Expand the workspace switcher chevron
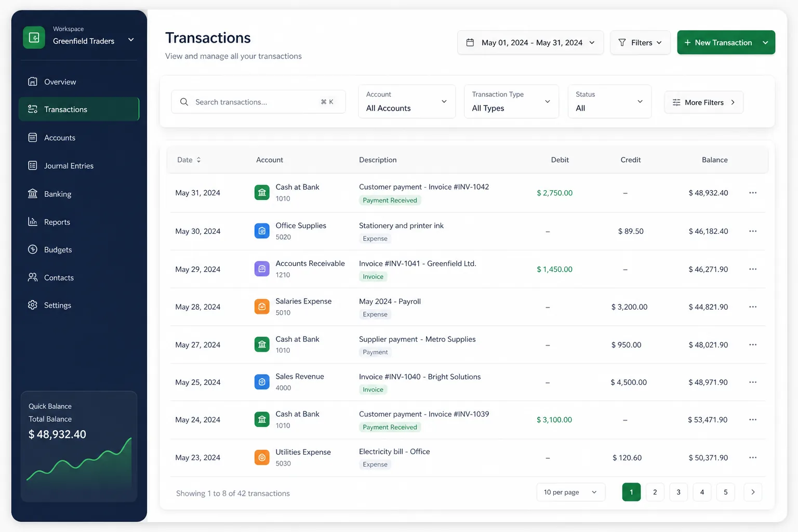 [x=131, y=40]
